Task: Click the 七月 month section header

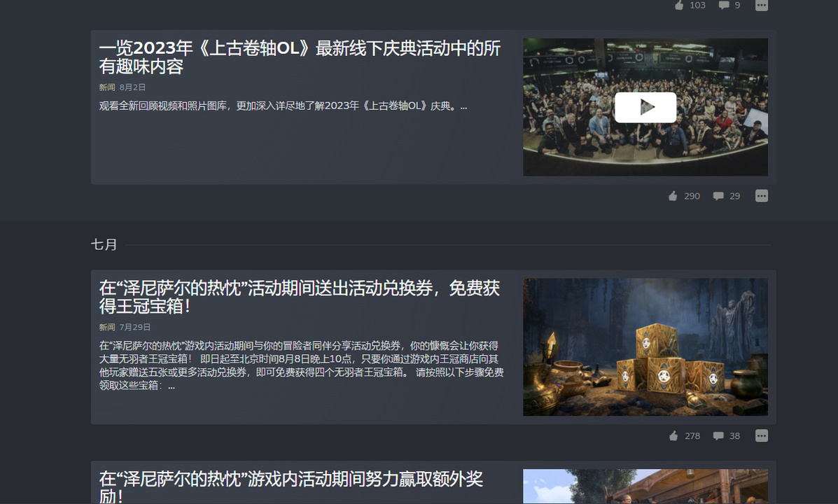Action: coord(104,245)
